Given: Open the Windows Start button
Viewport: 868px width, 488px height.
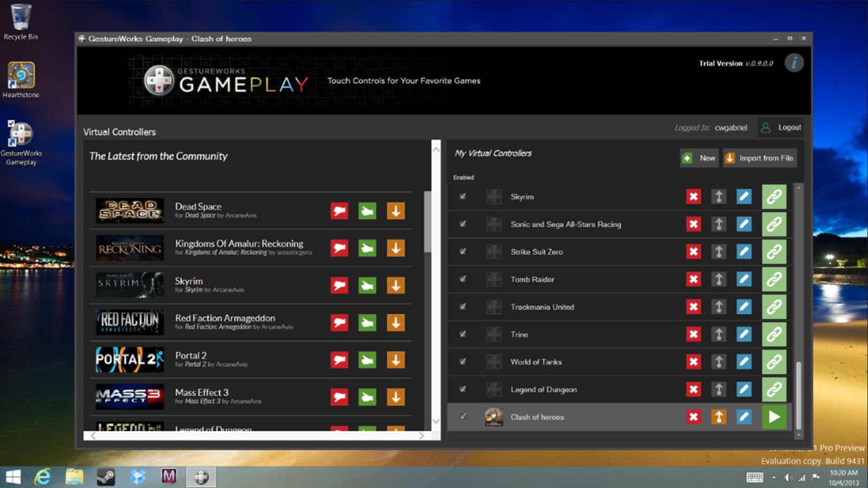Looking at the screenshot, I should 13,477.
